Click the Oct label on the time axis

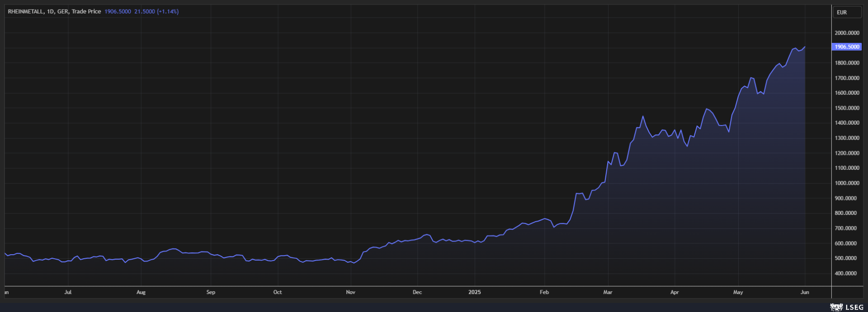pyautogui.click(x=278, y=292)
